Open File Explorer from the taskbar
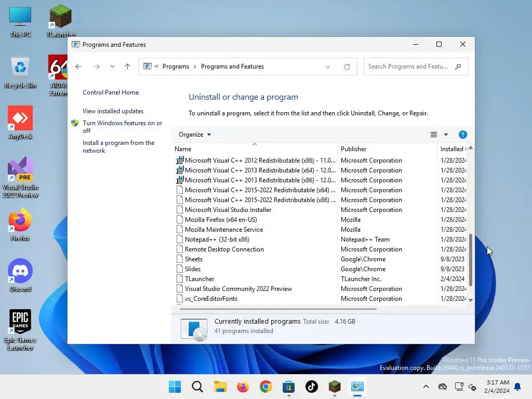This screenshot has height=399, width=532. click(x=220, y=387)
